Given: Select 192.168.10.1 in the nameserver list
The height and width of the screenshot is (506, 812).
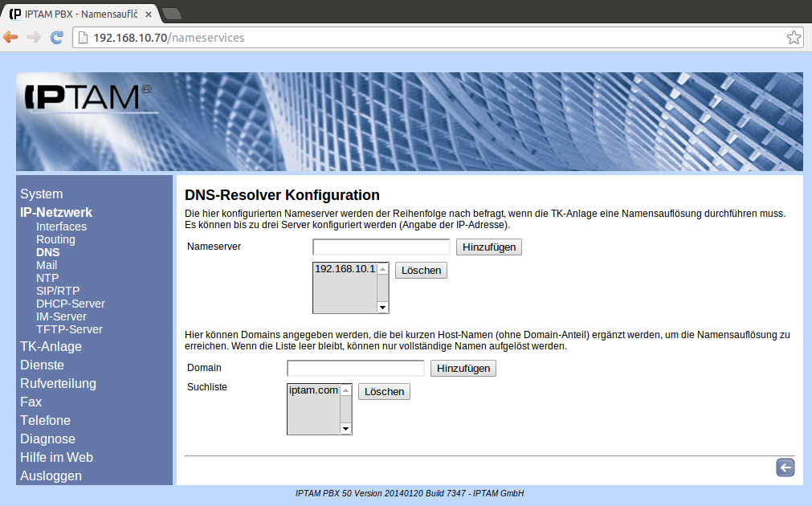Looking at the screenshot, I should [x=345, y=269].
